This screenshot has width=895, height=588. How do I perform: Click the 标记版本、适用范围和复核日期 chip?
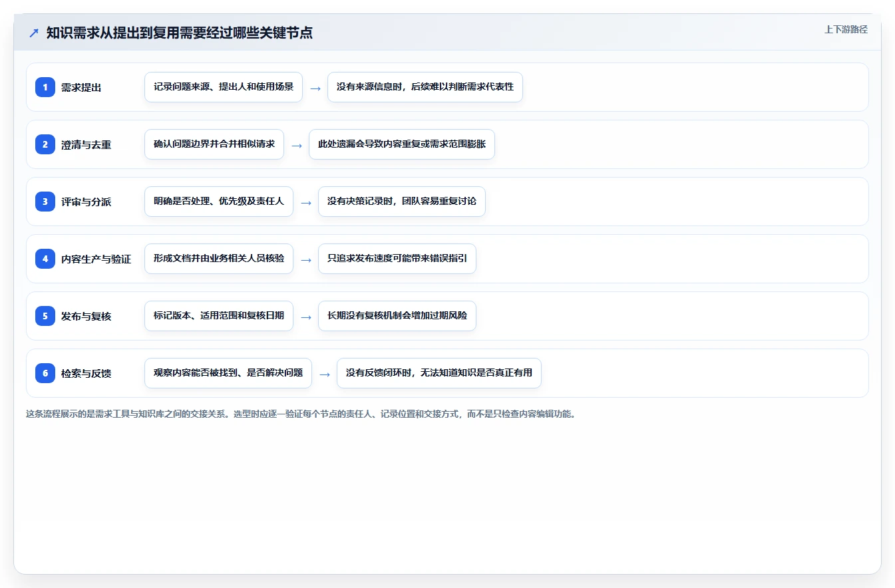(219, 316)
